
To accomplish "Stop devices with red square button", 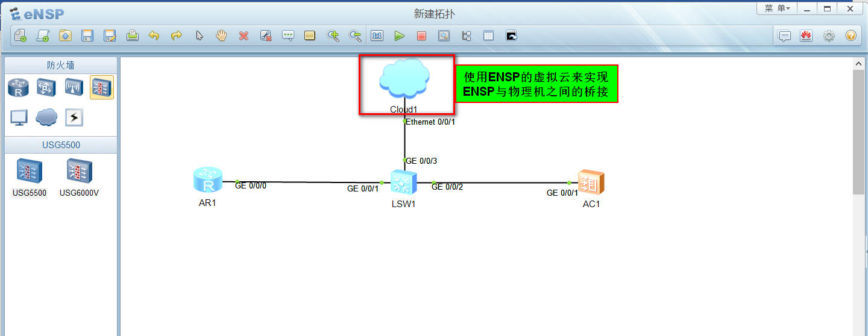I will [421, 36].
